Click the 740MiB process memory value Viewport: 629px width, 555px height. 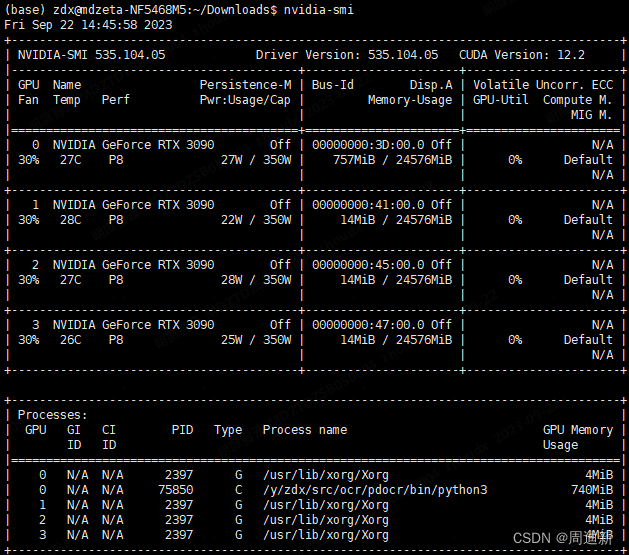pos(592,490)
